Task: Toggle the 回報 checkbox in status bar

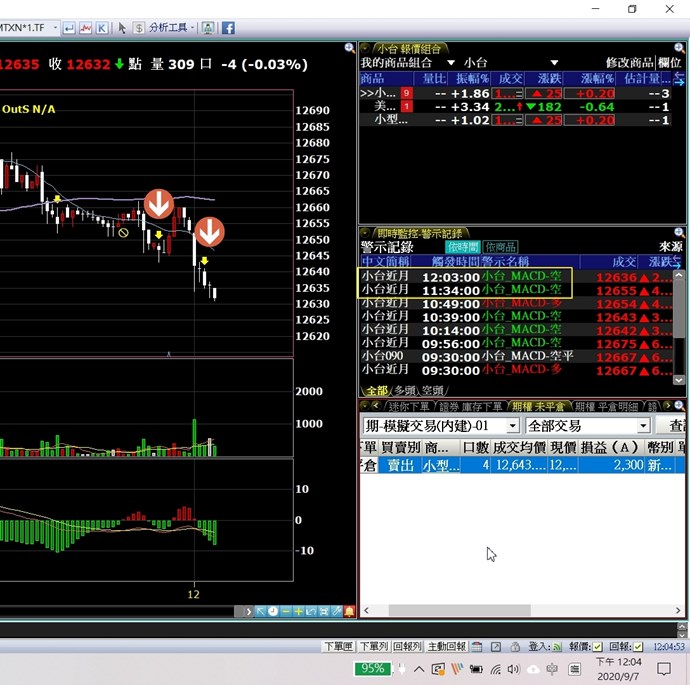Action: [638, 647]
